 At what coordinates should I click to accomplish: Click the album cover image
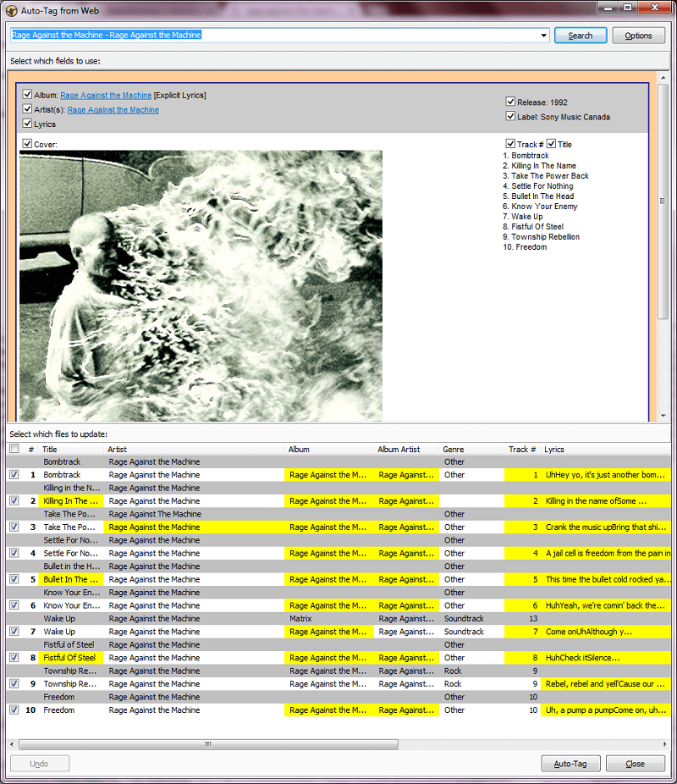[201, 286]
